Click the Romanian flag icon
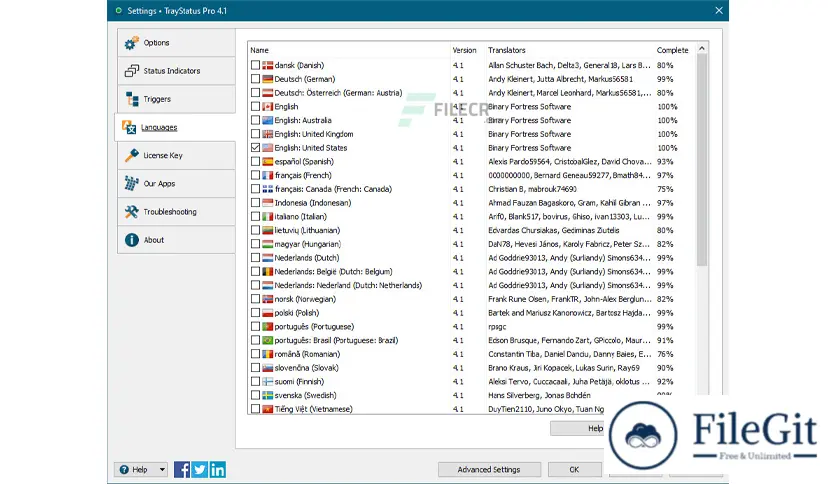 tap(268, 354)
